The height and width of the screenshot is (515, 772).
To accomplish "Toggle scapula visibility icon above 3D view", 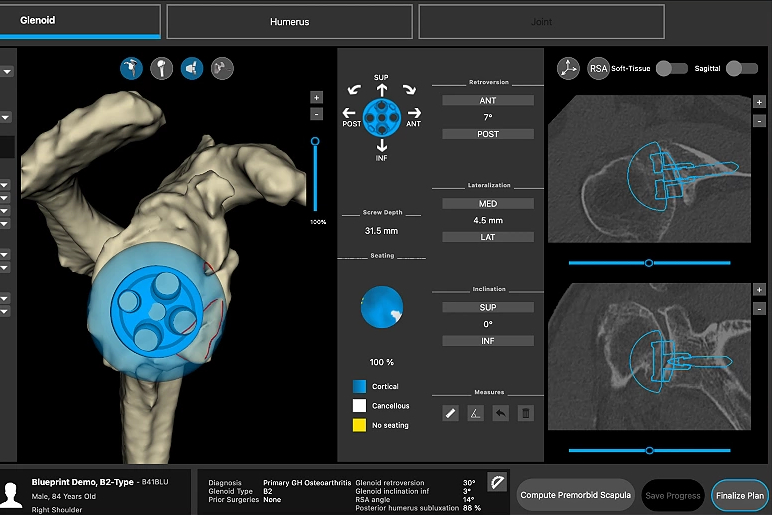I will (129, 68).
